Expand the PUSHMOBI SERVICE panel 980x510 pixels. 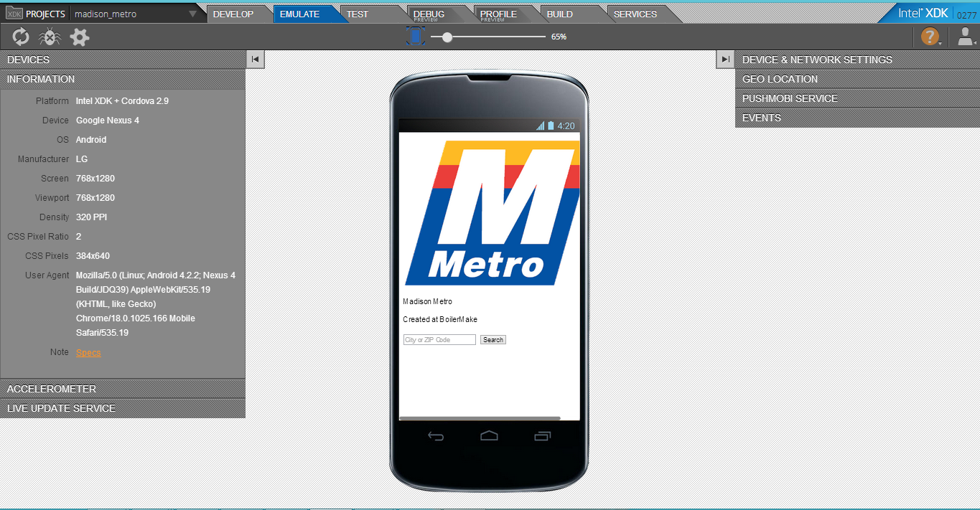[x=857, y=98]
